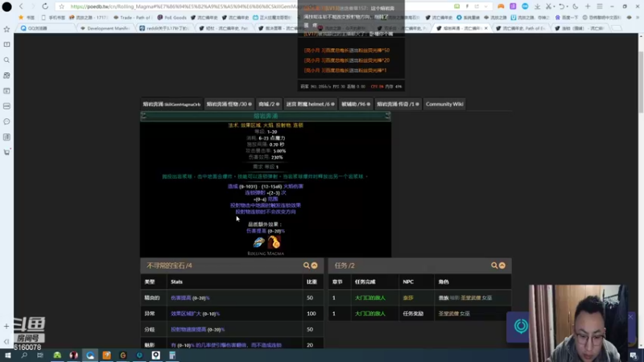Image resolution: width=644 pixels, height=362 pixels.
Task: Click the 投射物连锁时不会改变方向 link
Action: pos(266,212)
